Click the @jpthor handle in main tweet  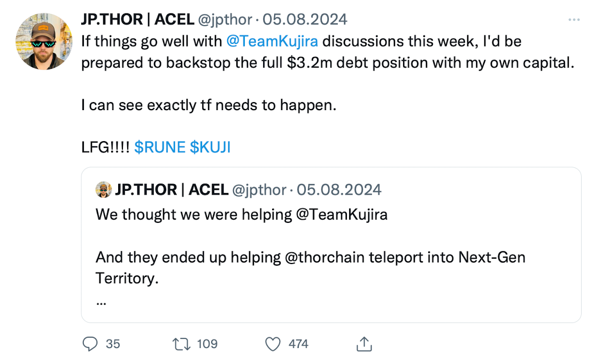click(225, 20)
